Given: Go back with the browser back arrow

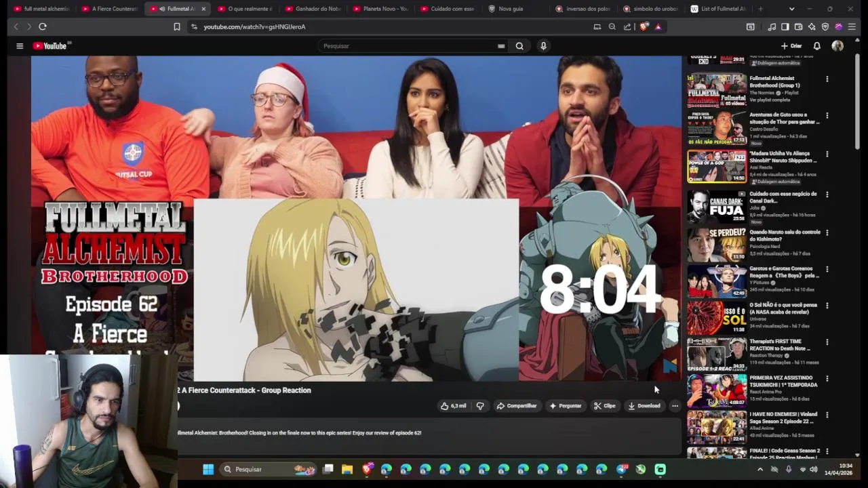Looking at the screenshot, I should click(16, 26).
